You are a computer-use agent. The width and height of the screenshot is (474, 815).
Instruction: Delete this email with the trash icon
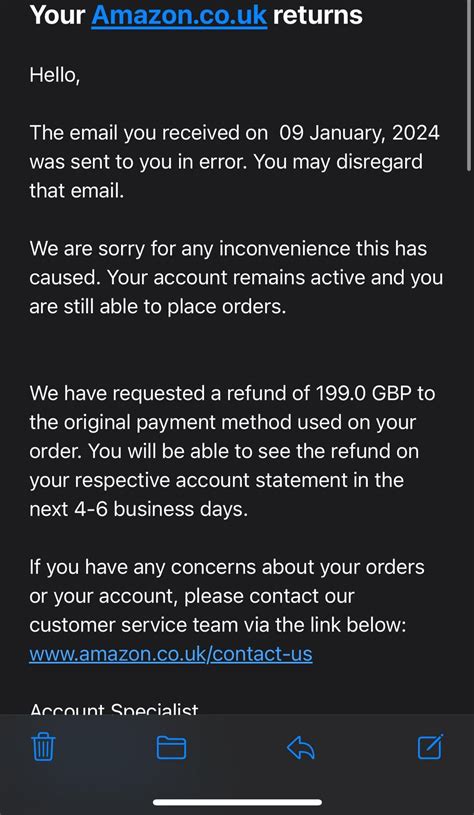[x=44, y=747]
